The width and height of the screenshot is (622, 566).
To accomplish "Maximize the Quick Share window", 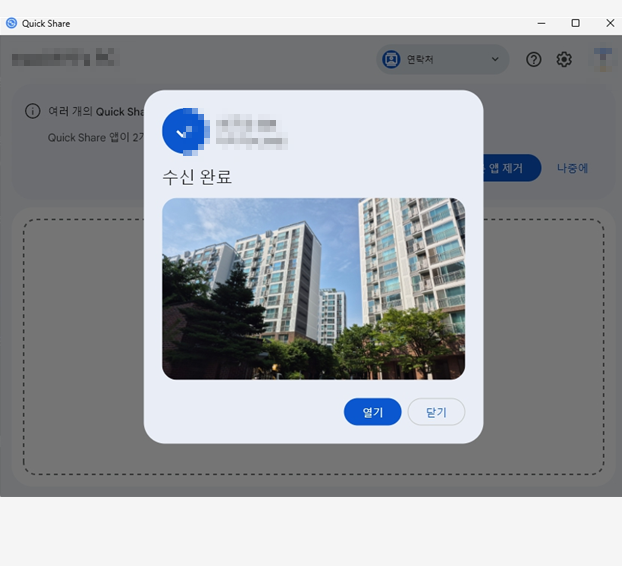I will 575,23.
